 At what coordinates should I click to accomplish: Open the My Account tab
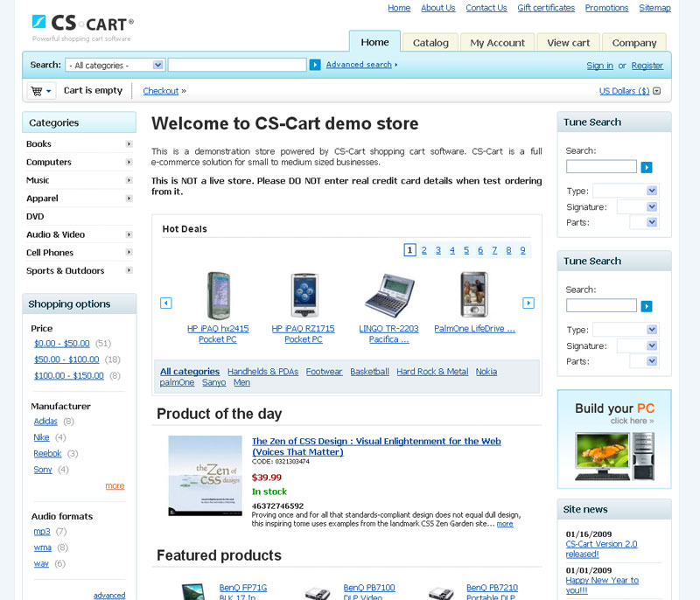pos(497,43)
